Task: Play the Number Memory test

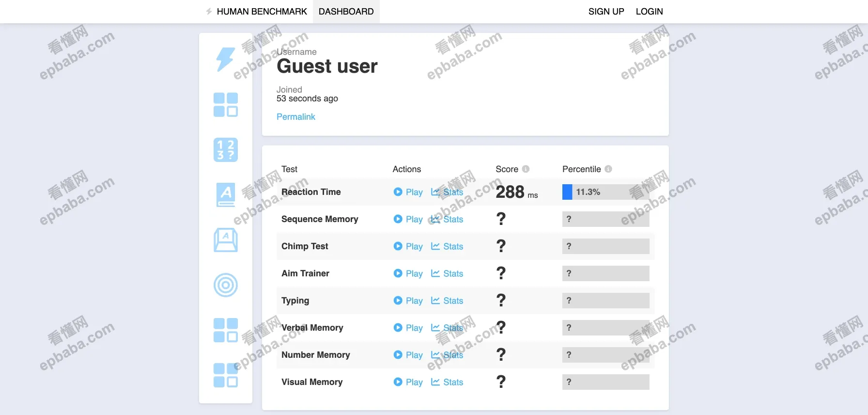Action: click(408, 355)
